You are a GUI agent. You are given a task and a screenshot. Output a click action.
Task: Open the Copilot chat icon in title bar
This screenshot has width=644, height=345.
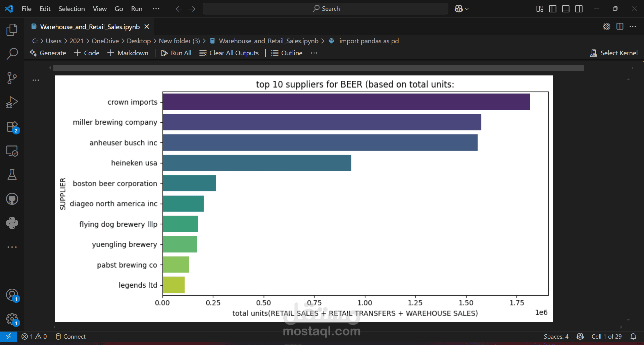coord(459,9)
